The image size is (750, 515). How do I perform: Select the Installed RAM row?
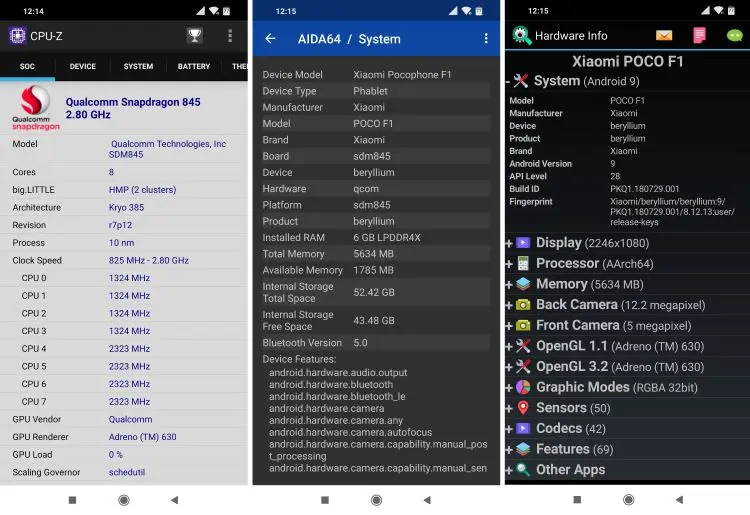click(376, 238)
